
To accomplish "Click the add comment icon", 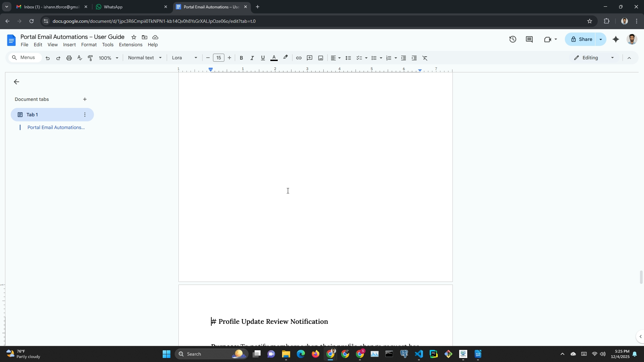I will pos(310,58).
